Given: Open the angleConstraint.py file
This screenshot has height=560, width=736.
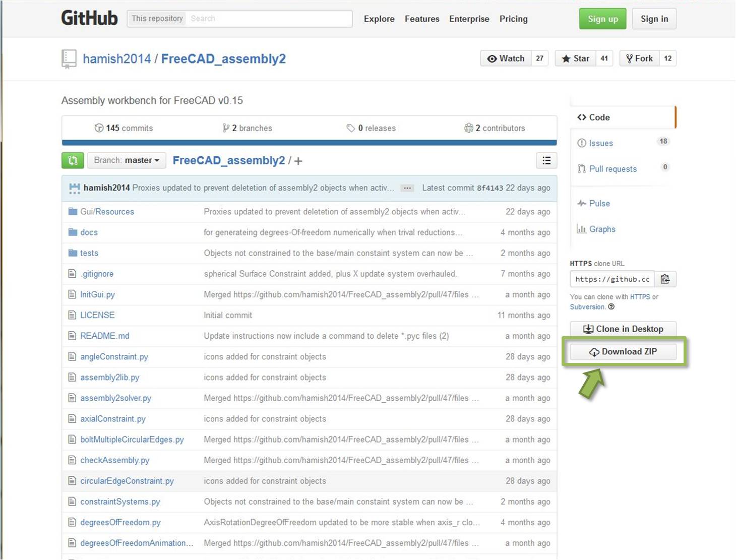Looking at the screenshot, I should click(114, 356).
